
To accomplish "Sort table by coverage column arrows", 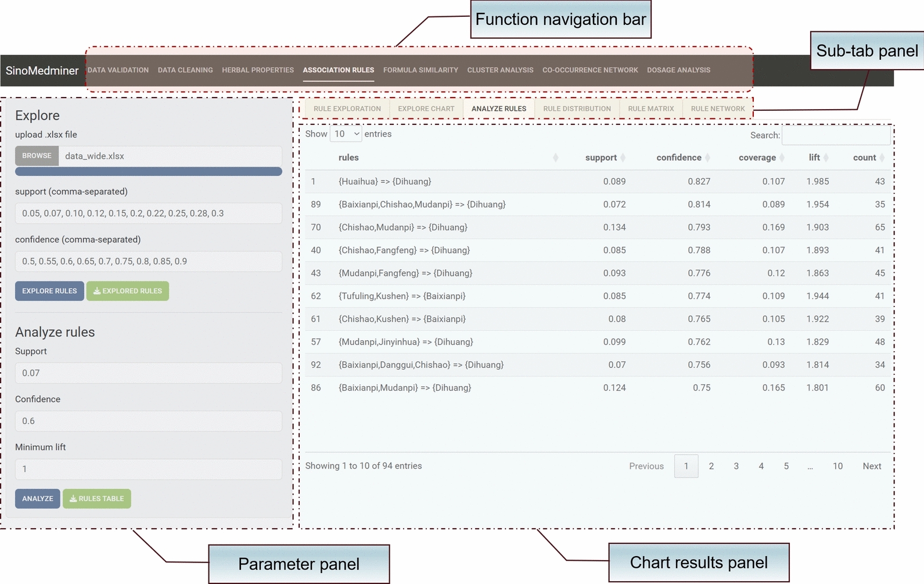I will pos(782,158).
